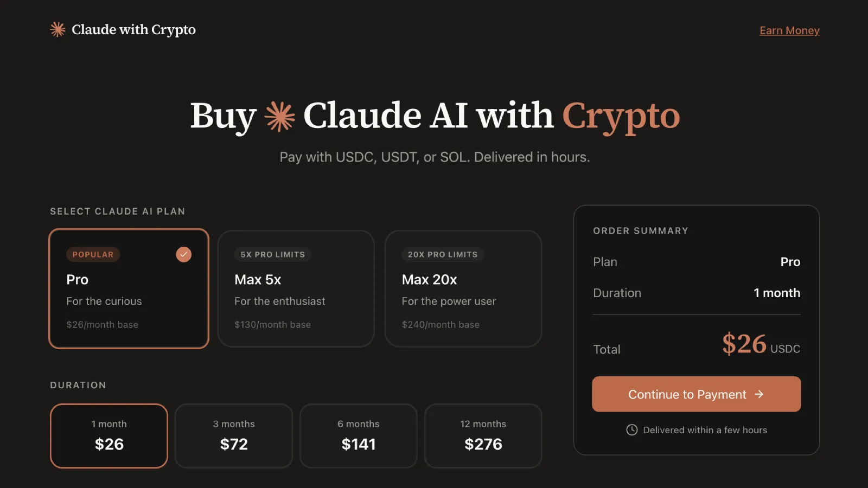Click the Claude with Crypto title text
The width and height of the screenshot is (868, 488).
[133, 30]
